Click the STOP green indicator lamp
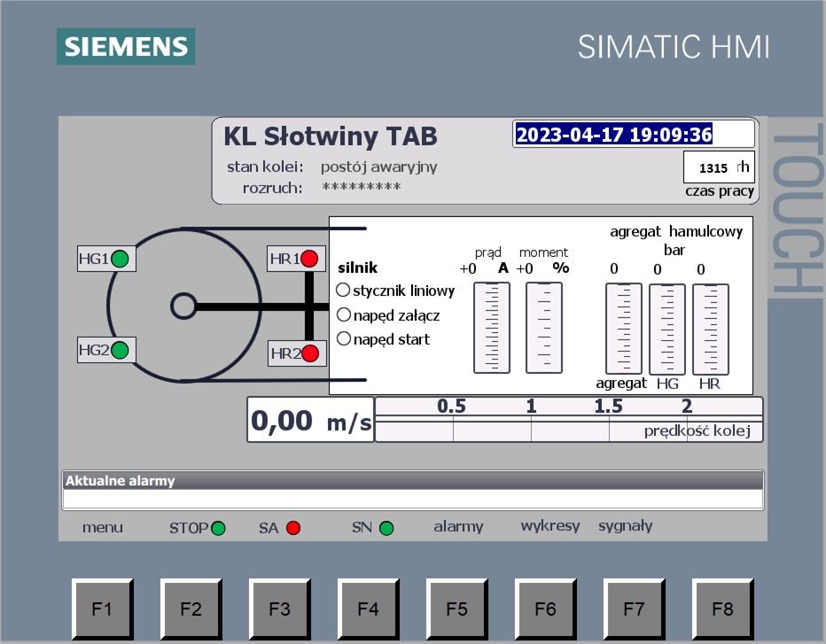 coord(218,528)
